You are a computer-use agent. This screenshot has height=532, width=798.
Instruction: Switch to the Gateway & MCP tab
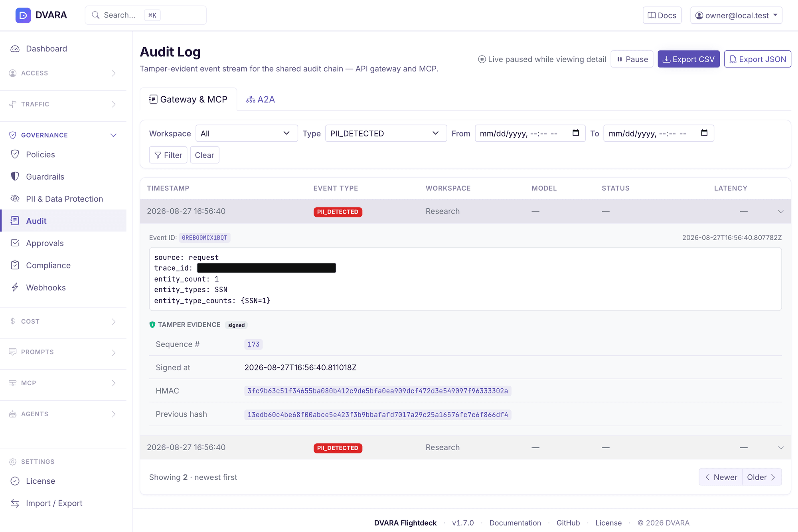188,99
